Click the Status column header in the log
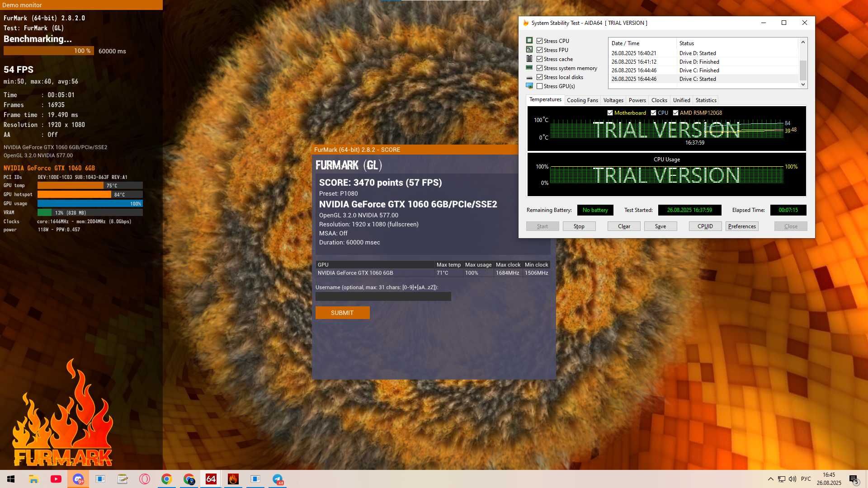868x488 pixels. (x=737, y=43)
